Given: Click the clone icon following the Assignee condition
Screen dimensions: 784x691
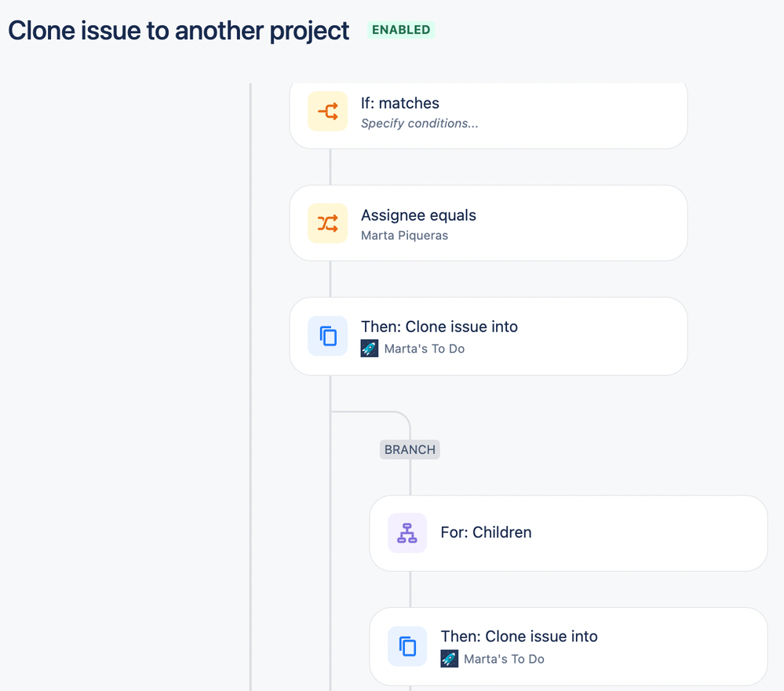Looking at the screenshot, I should [327, 336].
